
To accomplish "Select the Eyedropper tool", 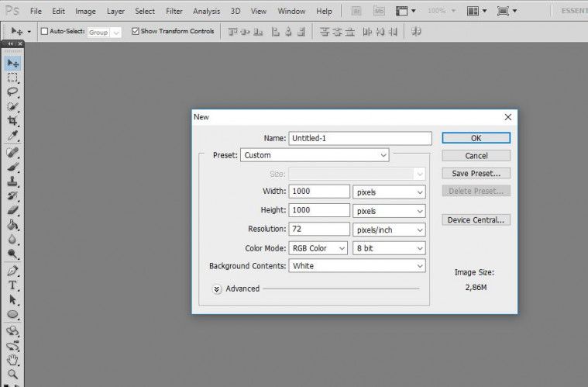I will [x=13, y=136].
